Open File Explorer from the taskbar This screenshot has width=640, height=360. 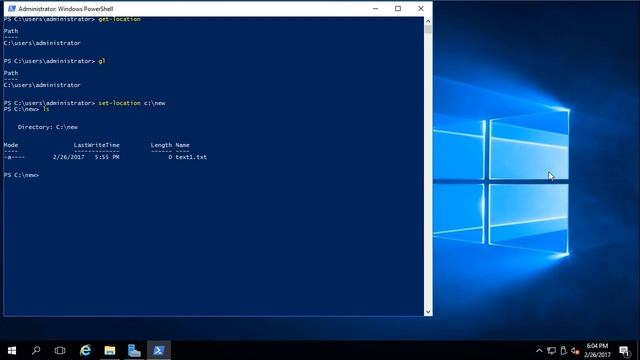[x=110, y=350]
